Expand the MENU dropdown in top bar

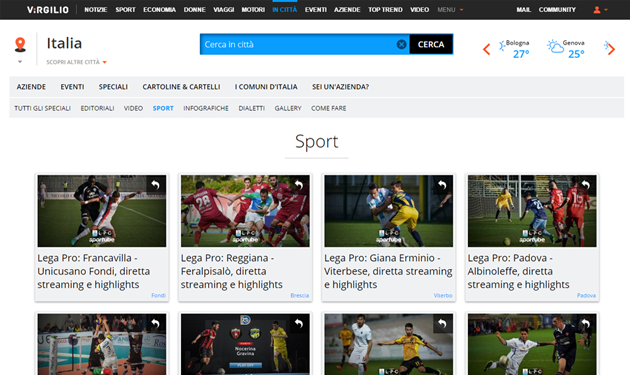tap(450, 10)
